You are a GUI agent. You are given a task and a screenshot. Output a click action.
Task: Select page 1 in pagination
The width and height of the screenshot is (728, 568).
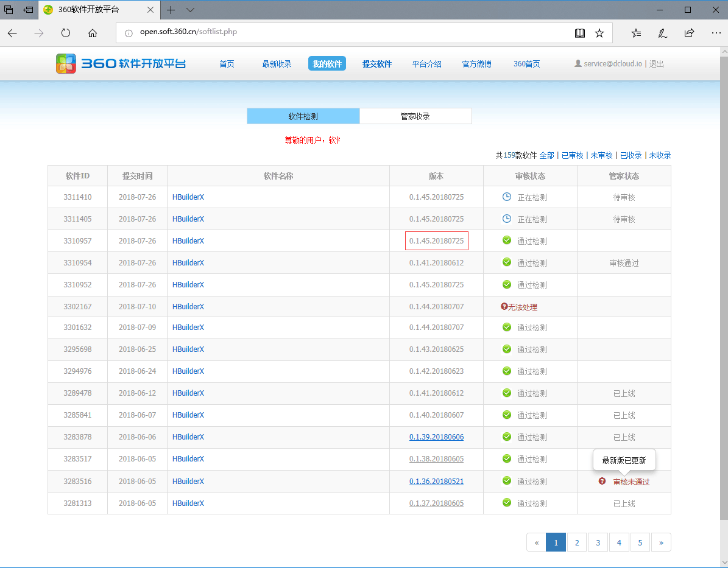point(556,542)
